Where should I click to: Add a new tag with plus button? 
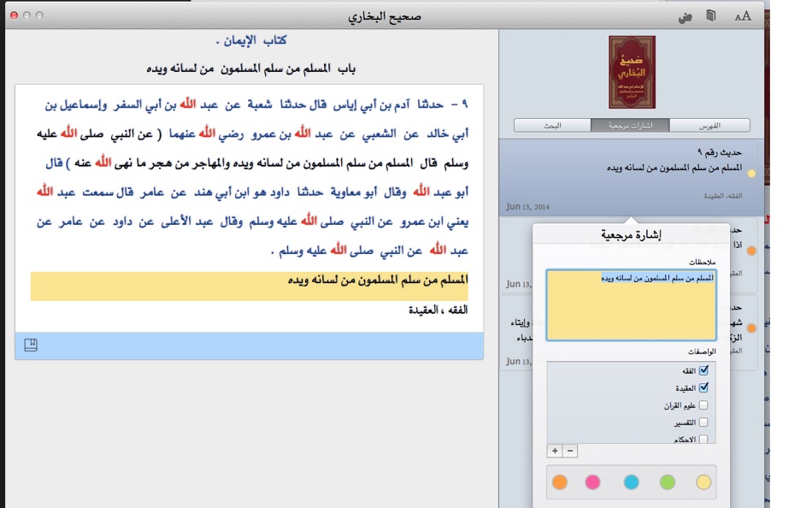pos(555,451)
